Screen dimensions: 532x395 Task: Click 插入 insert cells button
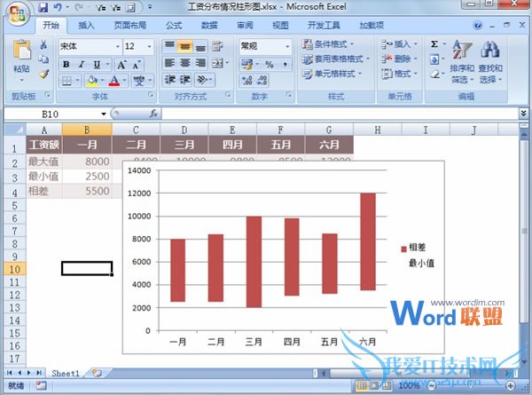[399, 44]
